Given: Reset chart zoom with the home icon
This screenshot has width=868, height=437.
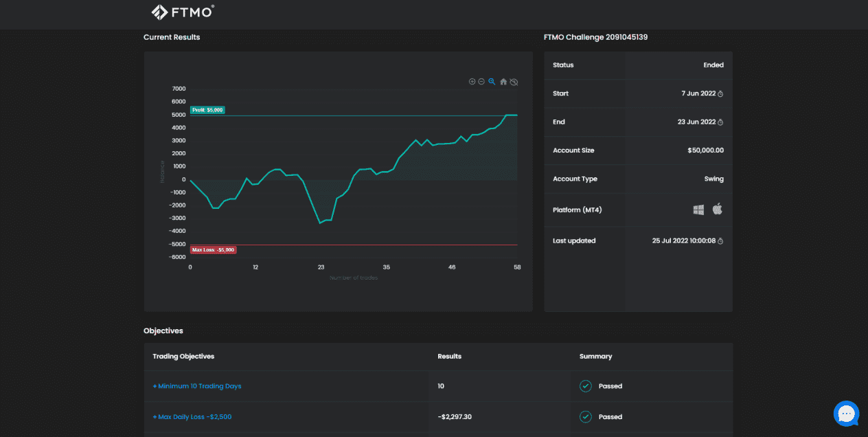Looking at the screenshot, I should tap(503, 82).
